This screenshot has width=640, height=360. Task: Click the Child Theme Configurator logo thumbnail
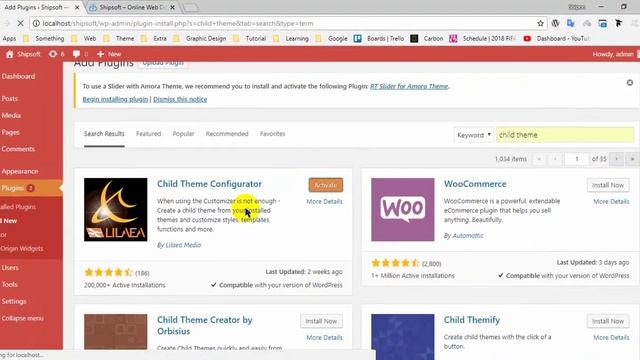click(x=116, y=209)
